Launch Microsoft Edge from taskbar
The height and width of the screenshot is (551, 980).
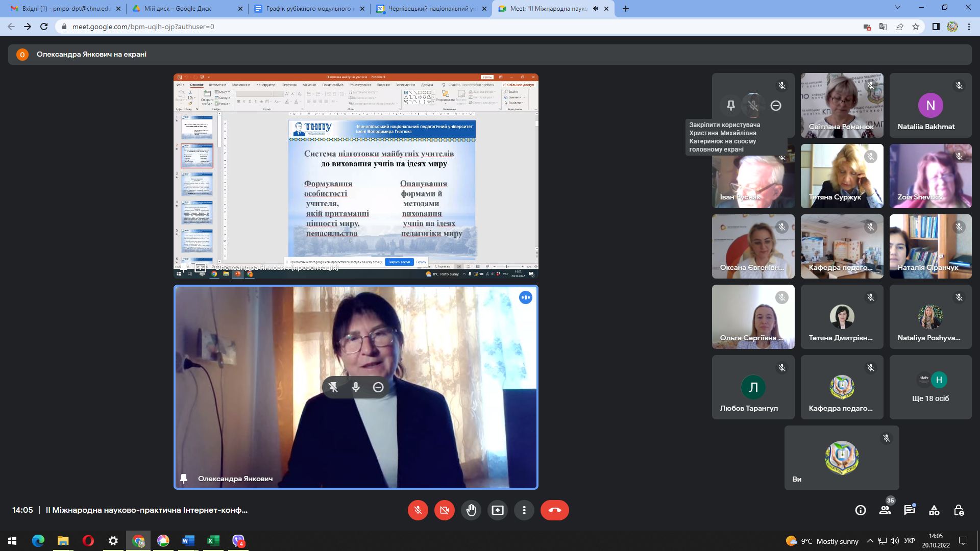tap(38, 541)
